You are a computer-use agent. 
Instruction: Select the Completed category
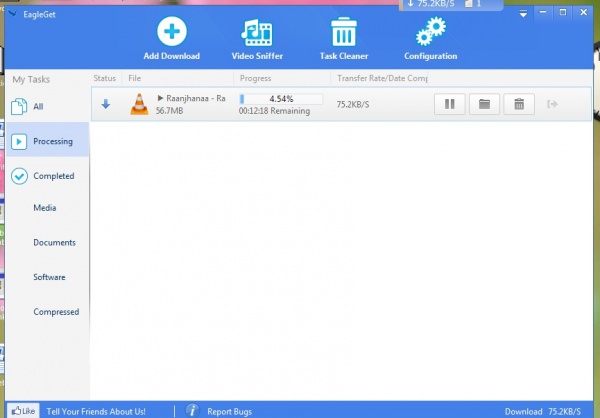47,176
